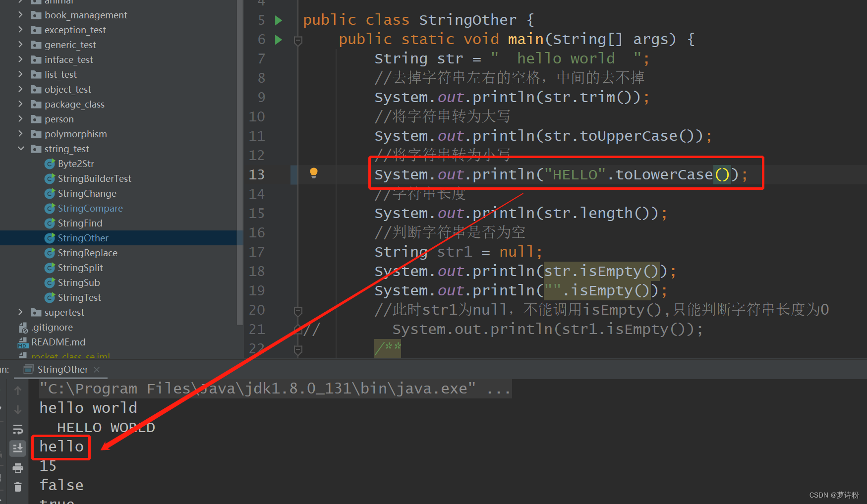Select the polymorphism package folder
867x504 pixels.
pyautogui.click(x=75, y=134)
